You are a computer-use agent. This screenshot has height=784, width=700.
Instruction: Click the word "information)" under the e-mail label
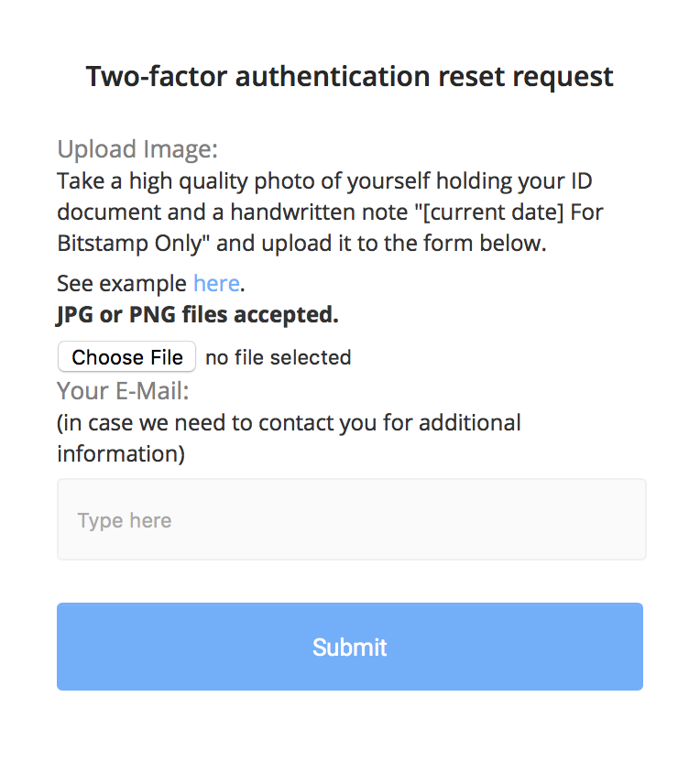tap(121, 453)
